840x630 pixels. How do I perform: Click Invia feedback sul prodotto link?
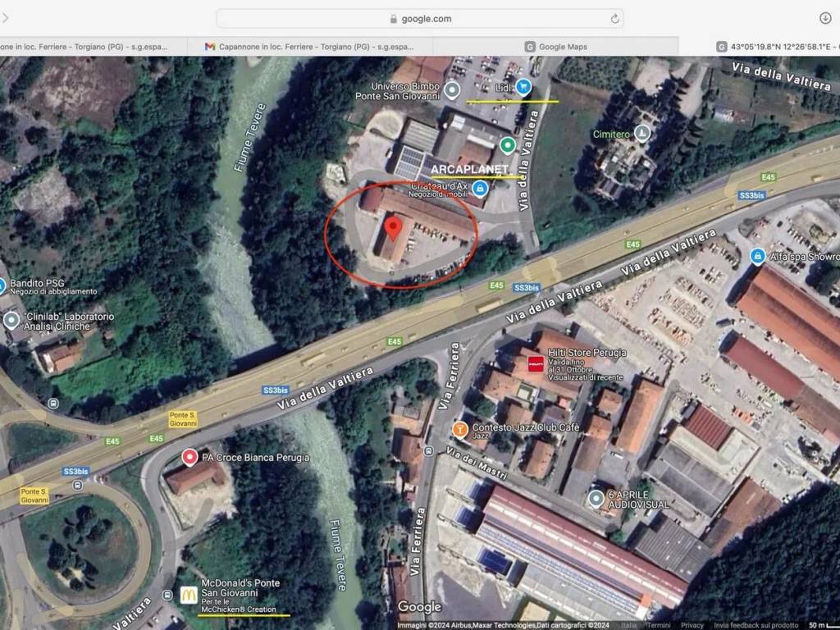[x=756, y=625]
